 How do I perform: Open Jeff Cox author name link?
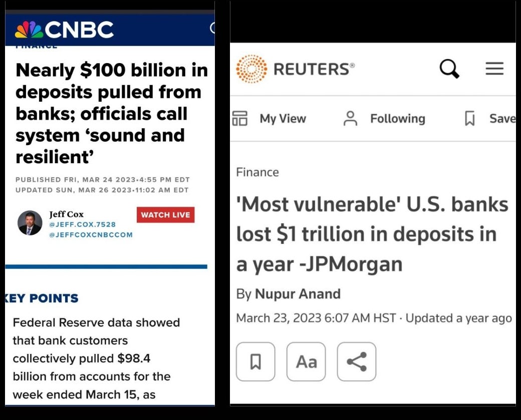tap(66, 214)
